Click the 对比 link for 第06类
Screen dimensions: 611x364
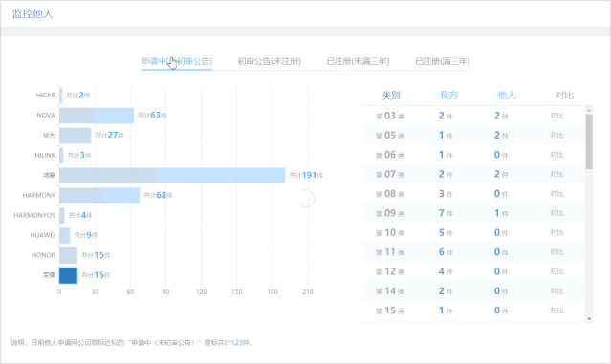click(556, 155)
